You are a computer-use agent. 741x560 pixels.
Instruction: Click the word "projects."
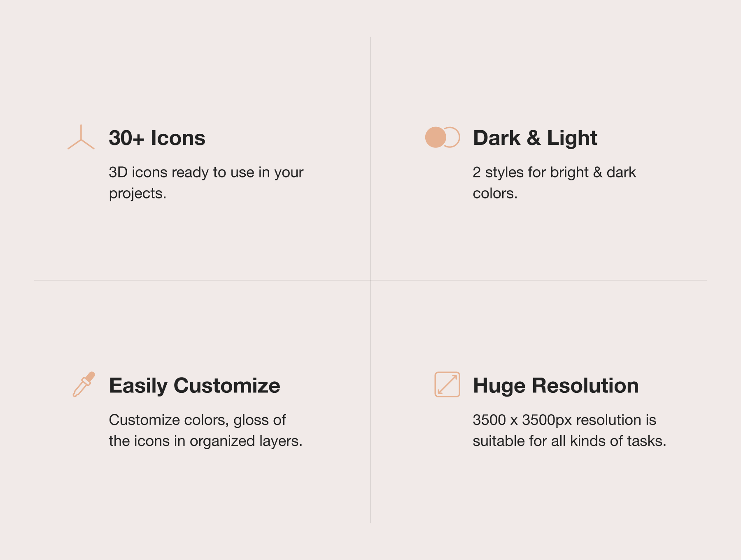click(137, 194)
